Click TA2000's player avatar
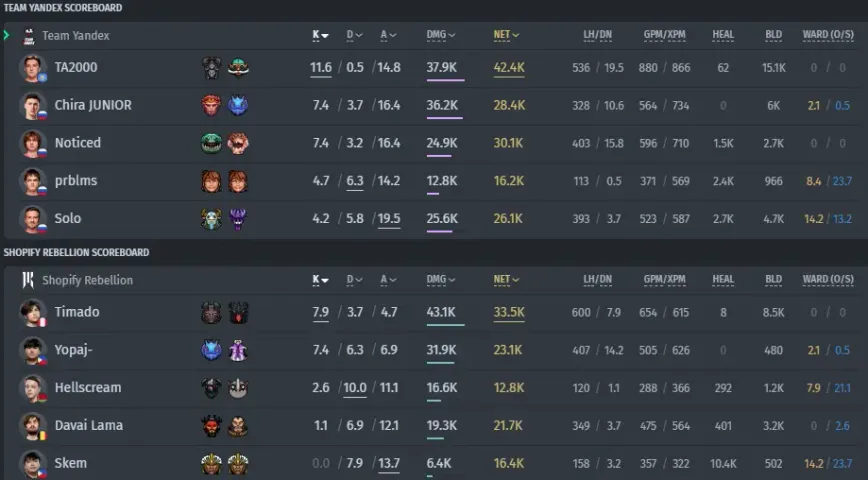Screen dimensions: 868x480 point(32,68)
